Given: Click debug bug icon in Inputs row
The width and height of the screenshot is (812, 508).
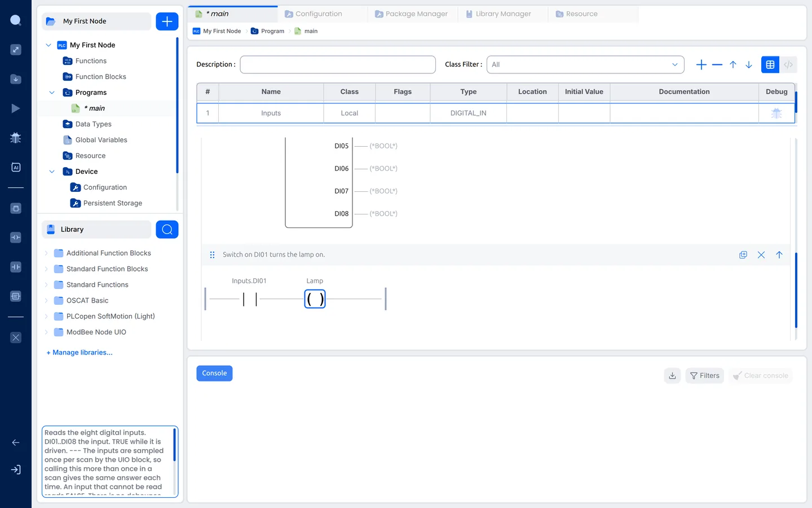Looking at the screenshot, I should coord(776,113).
